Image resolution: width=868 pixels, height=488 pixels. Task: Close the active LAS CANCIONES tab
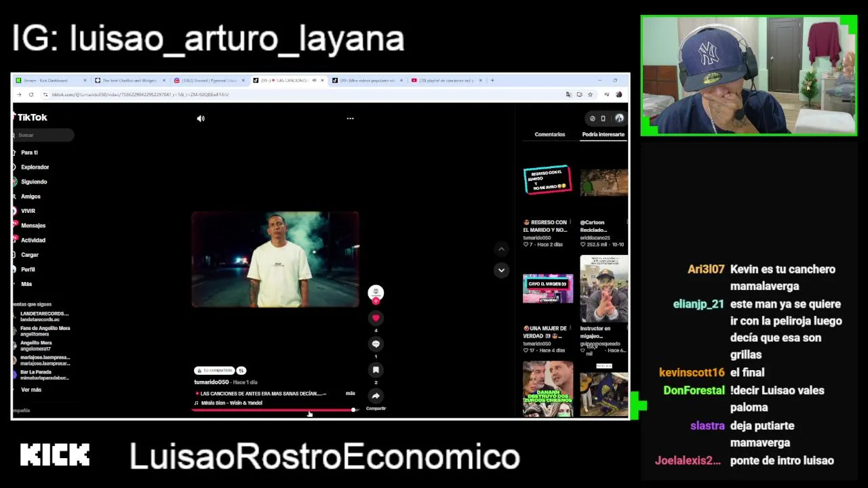322,81
